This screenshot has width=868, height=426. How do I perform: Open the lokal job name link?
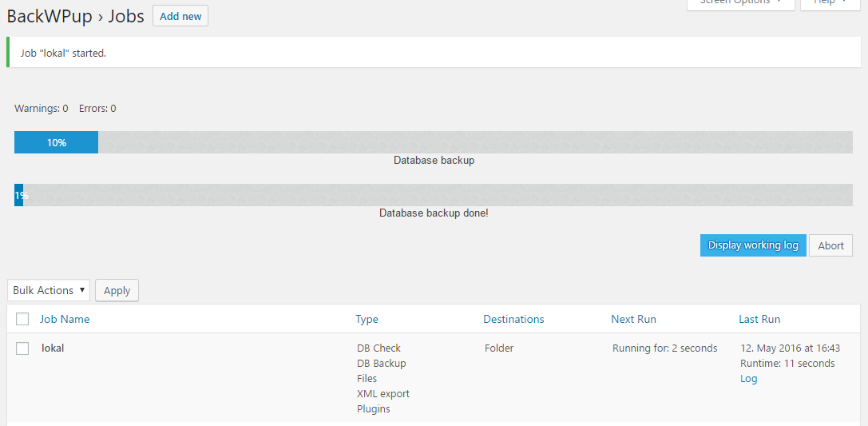(x=53, y=348)
